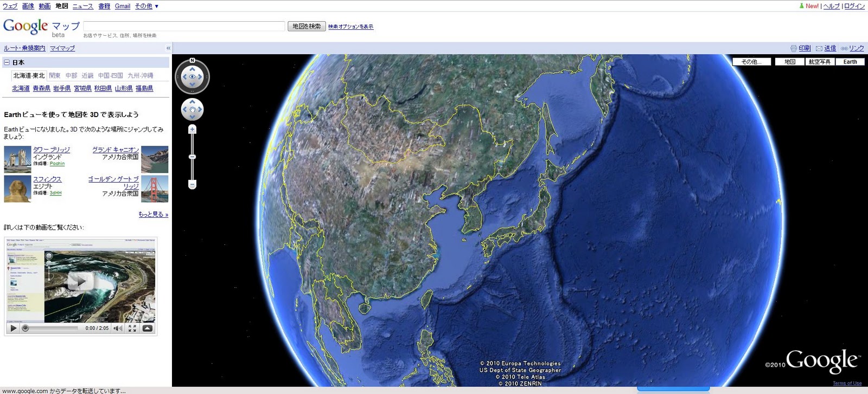The width and height of the screenshot is (868, 394).
Task: Open the 福島県 prefecture link
Action: (x=144, y=88)
